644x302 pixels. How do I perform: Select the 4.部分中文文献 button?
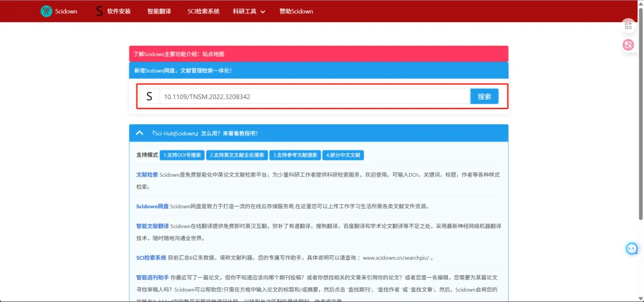pyautogui.click(x=343, y=155)
